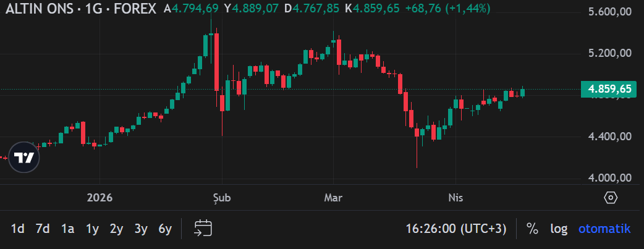Click the Nis label on time axis

click(x=454, y=198)
